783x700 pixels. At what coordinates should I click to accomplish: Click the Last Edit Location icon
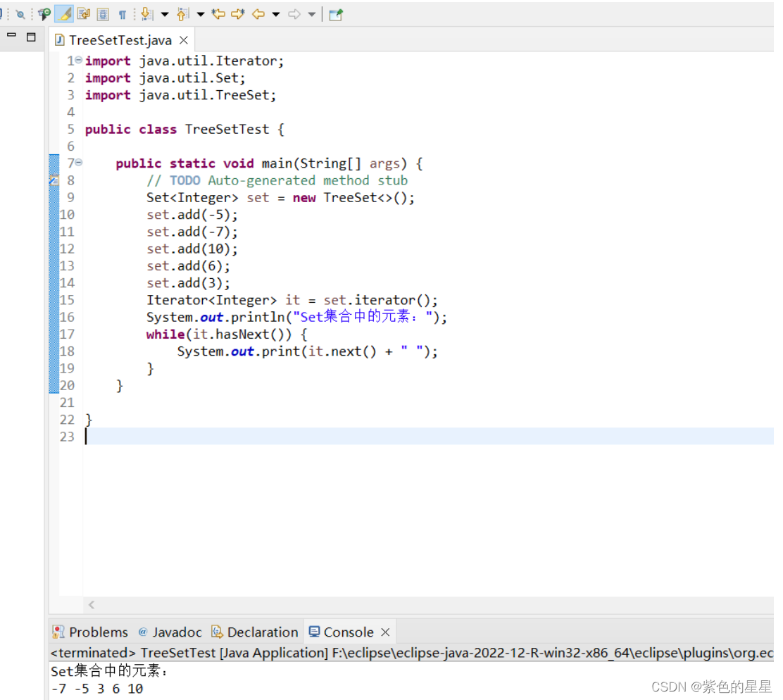click(218, 15)
